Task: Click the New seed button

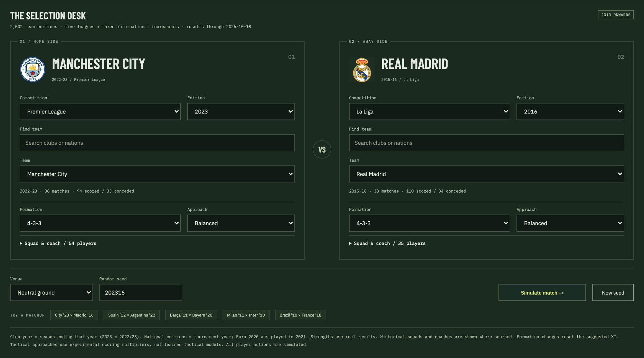Action: tap(613, 293)
